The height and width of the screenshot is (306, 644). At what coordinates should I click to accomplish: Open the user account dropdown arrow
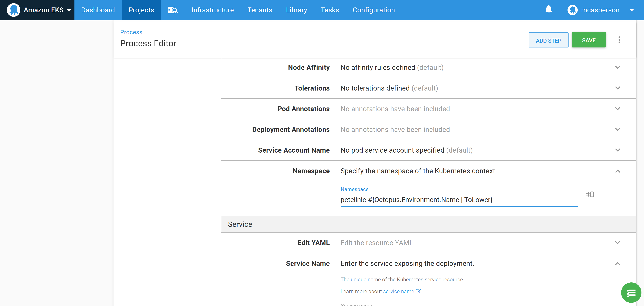coord(631,10)
